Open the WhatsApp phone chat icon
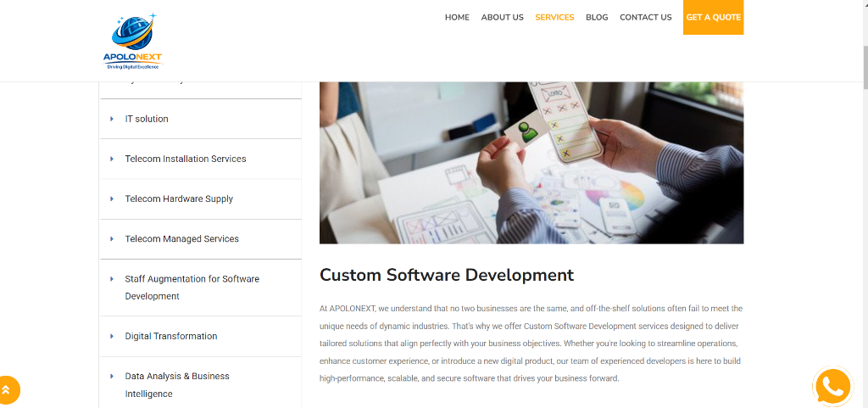Image resolution: width=868 pixels, height=408 pixels. 832,387
